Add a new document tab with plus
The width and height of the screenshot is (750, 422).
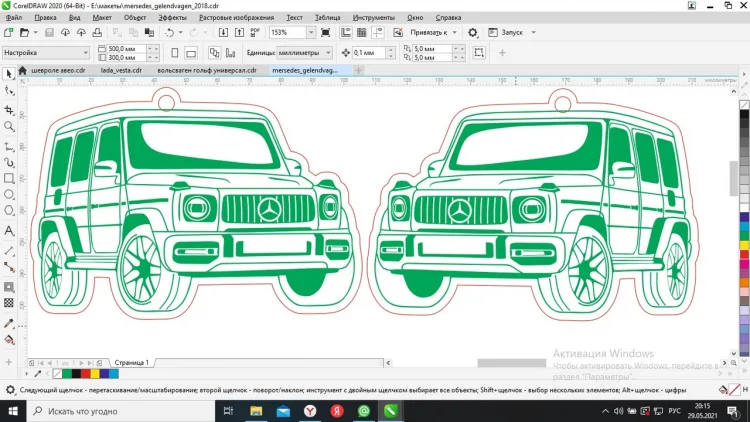[358, 70]
